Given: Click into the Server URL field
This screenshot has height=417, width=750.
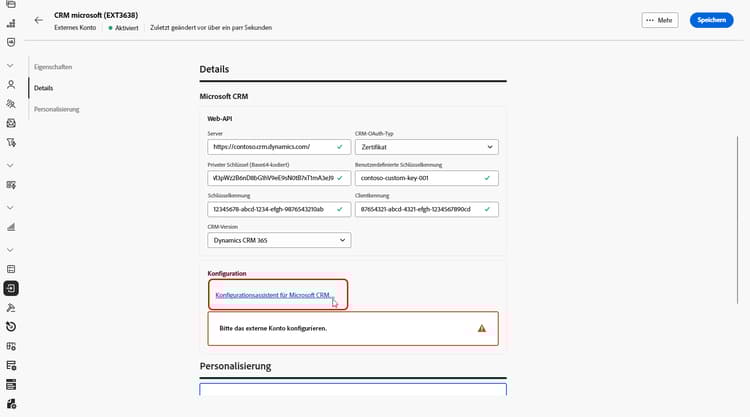Looking at the screenshot, I should point(279,147).
